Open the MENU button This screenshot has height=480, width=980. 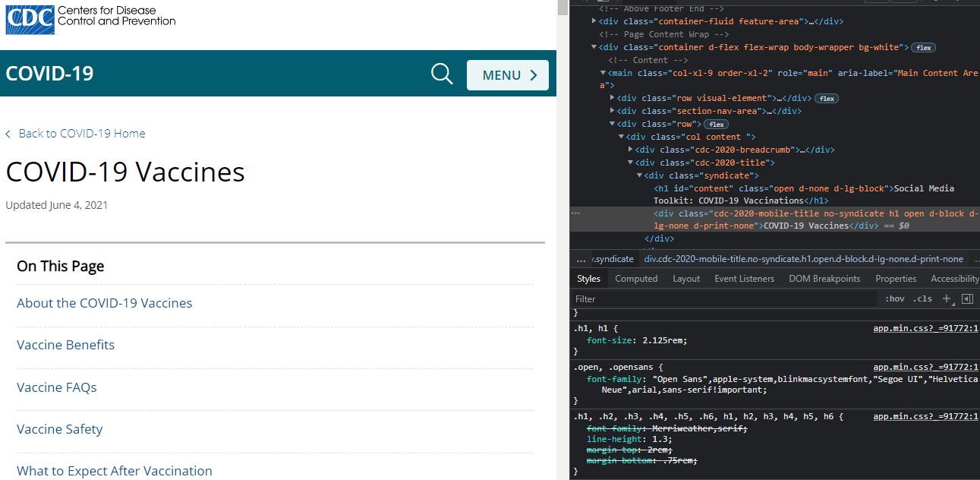point(508,75)
